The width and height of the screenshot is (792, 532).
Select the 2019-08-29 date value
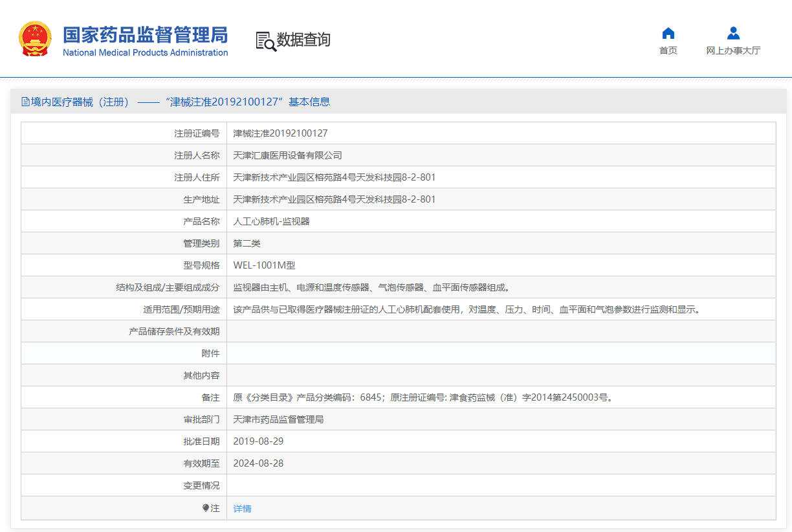click(x=258, y=441)
